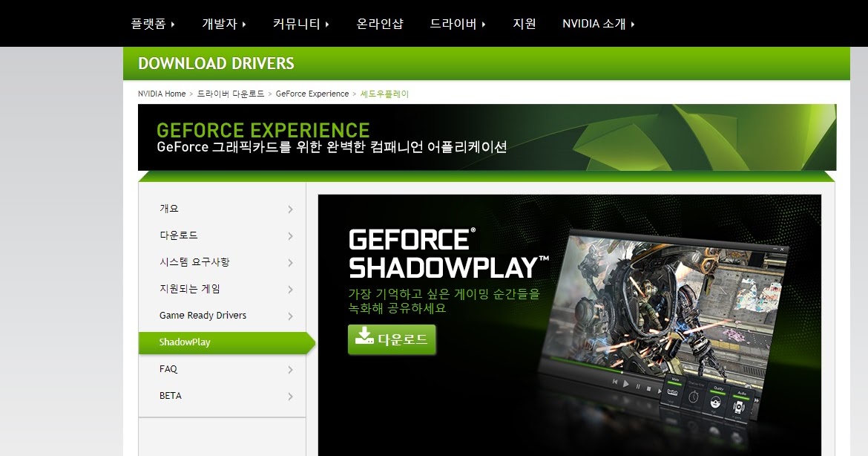Open the 커뮤니티 menu

pyautogui.click(x=301, y=24)
